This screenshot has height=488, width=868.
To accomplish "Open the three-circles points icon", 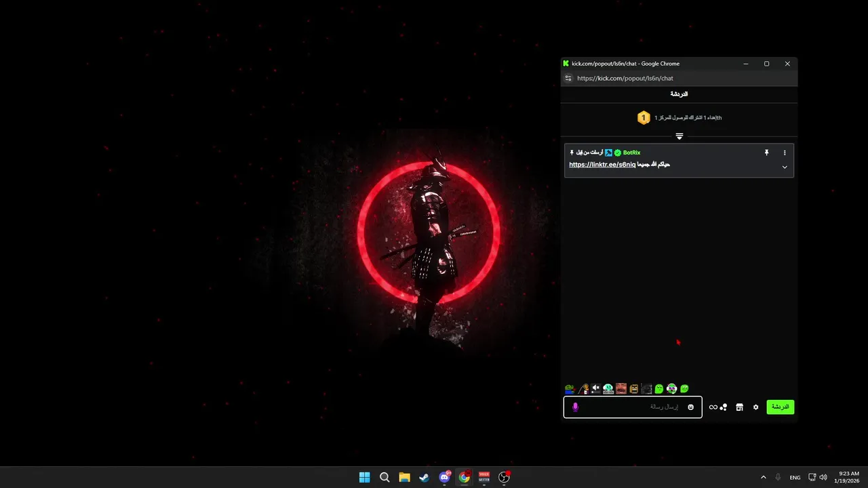I will (x=724, y=407).
